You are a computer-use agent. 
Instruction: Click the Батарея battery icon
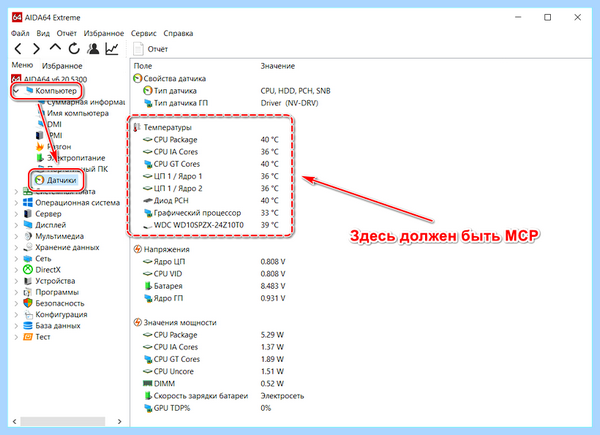pyautogui.click(x=148, y=286)
